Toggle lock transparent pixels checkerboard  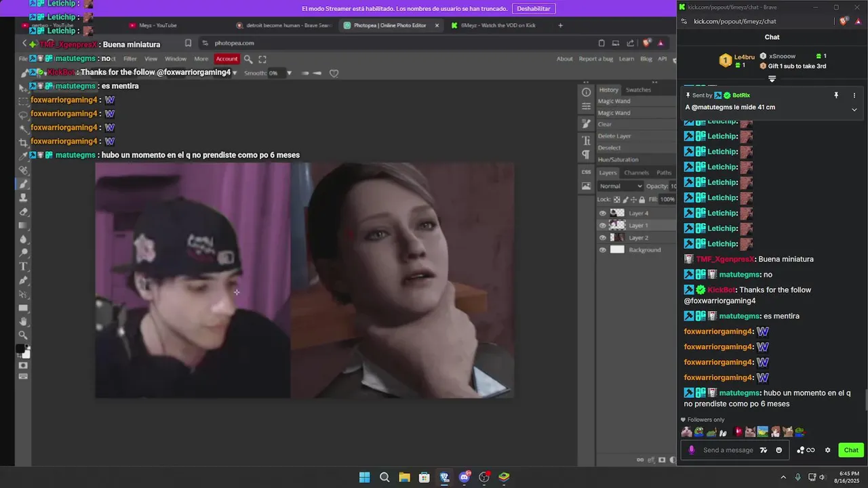(616, 199)
